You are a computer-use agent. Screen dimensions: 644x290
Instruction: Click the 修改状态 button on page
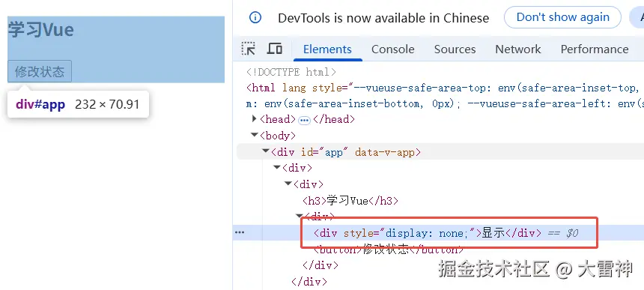point(40,71)
